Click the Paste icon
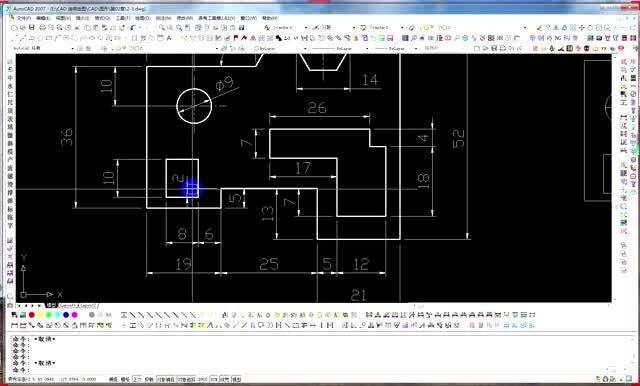 pos(96,28)
